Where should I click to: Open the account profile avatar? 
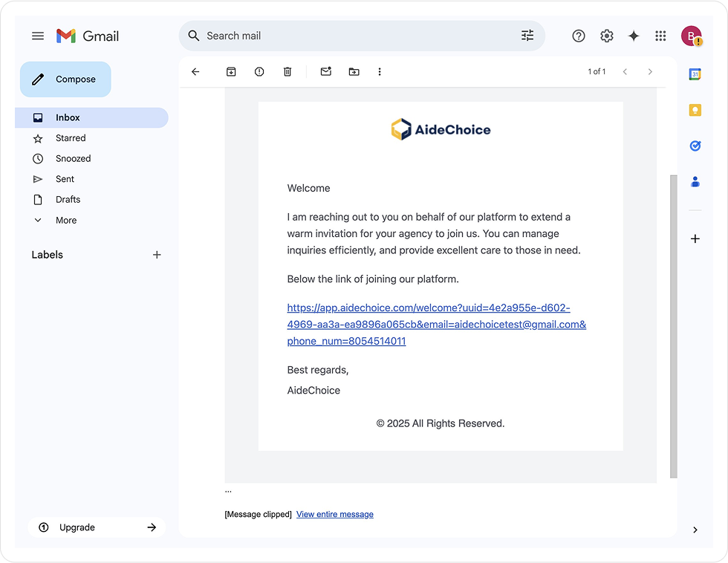(x=692, y=36)
